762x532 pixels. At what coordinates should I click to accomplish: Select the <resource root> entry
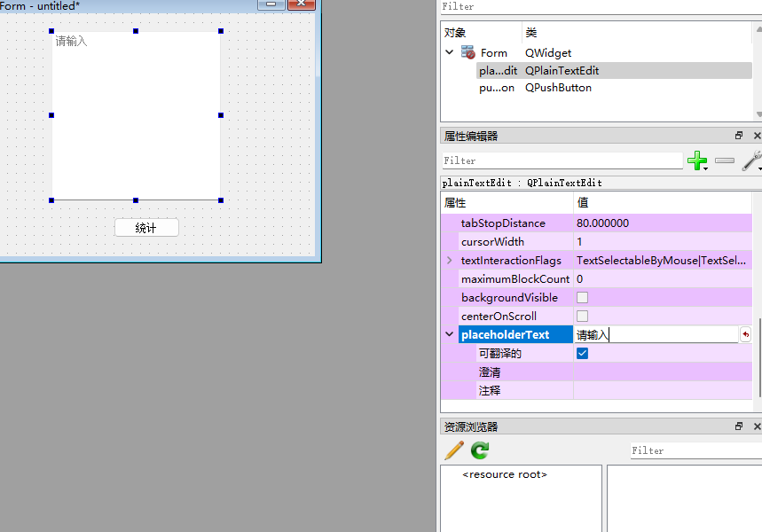coord(505,474)
